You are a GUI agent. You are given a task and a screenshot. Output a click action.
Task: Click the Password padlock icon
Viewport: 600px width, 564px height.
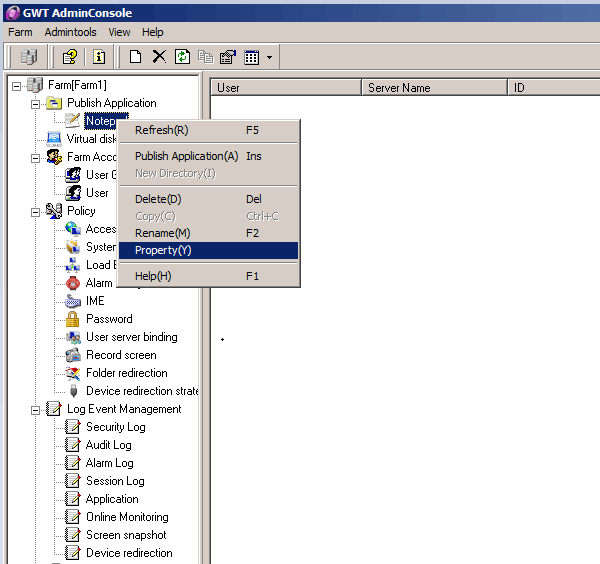click(73, 319)
